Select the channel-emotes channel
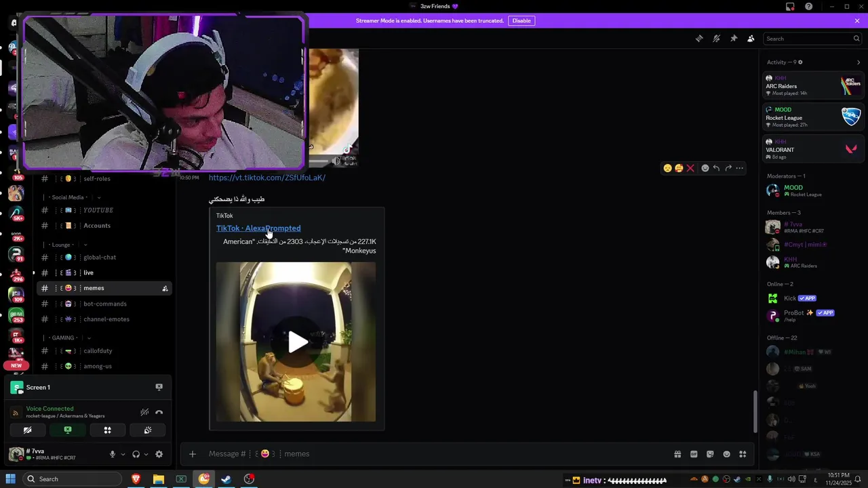 click(104, 319)
